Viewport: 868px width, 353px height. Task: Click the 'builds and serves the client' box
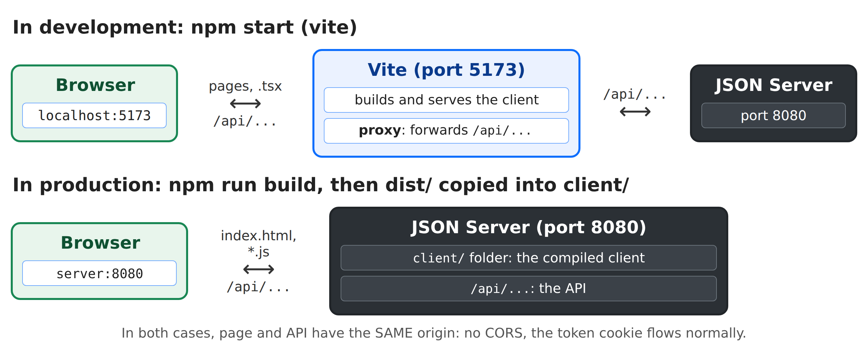(x=446, y=100)
